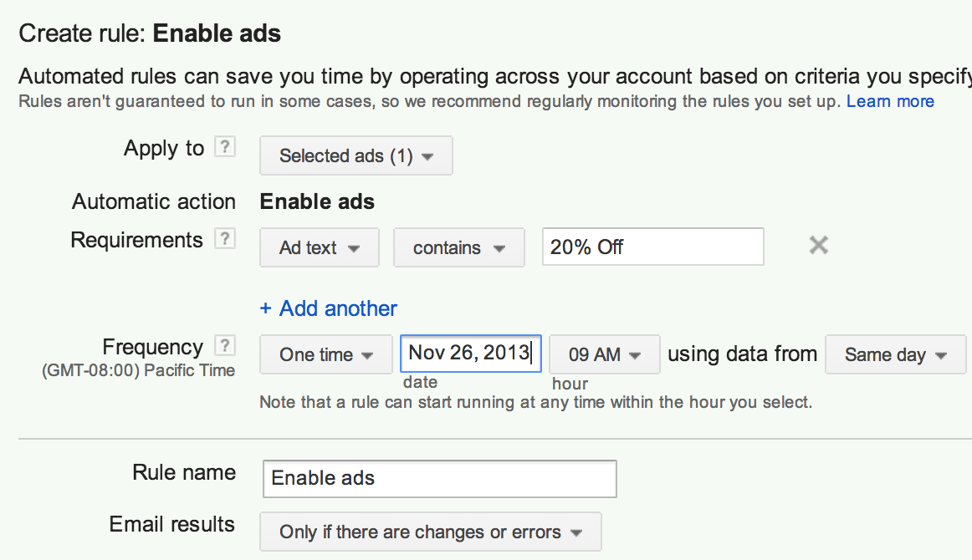Viewport: 972px width, 560px height.
Task: Open the Selected ads (1) dropdown
Action: [356, 155]
